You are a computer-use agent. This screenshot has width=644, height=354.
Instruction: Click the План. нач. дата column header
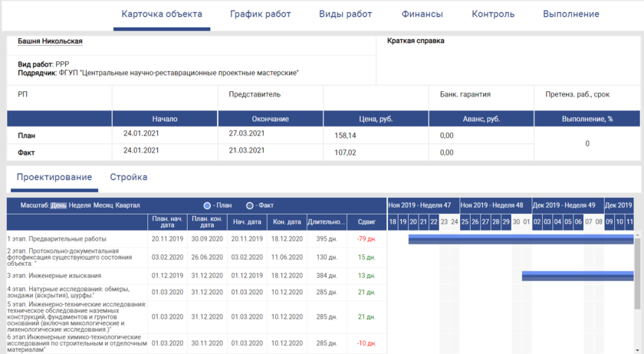point(166,222)
